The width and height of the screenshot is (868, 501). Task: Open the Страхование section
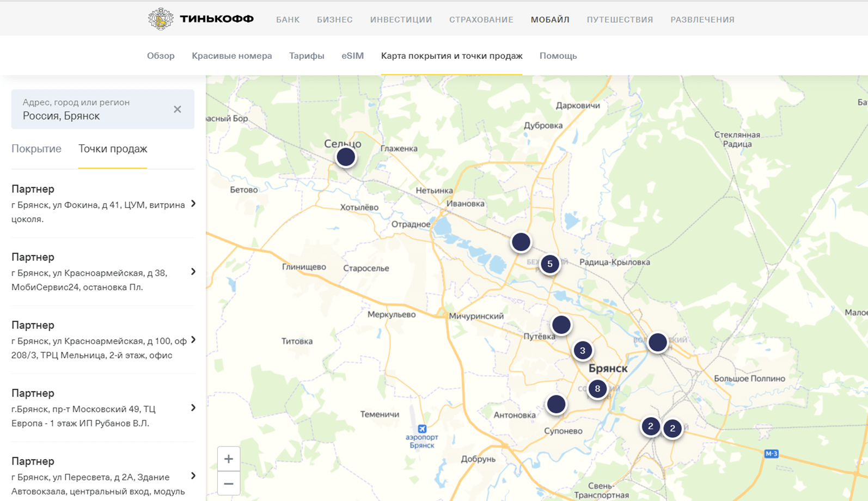coord(481,20)
